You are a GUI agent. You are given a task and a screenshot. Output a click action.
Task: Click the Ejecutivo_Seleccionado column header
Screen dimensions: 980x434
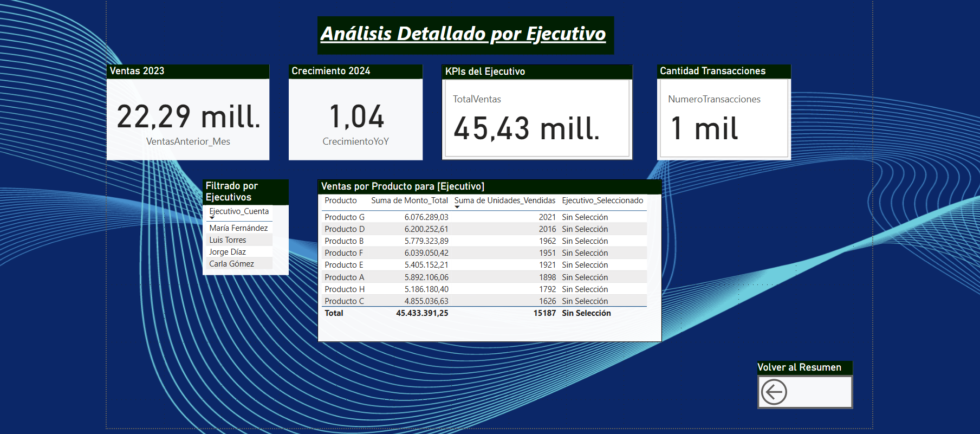[x=602, y=200]
